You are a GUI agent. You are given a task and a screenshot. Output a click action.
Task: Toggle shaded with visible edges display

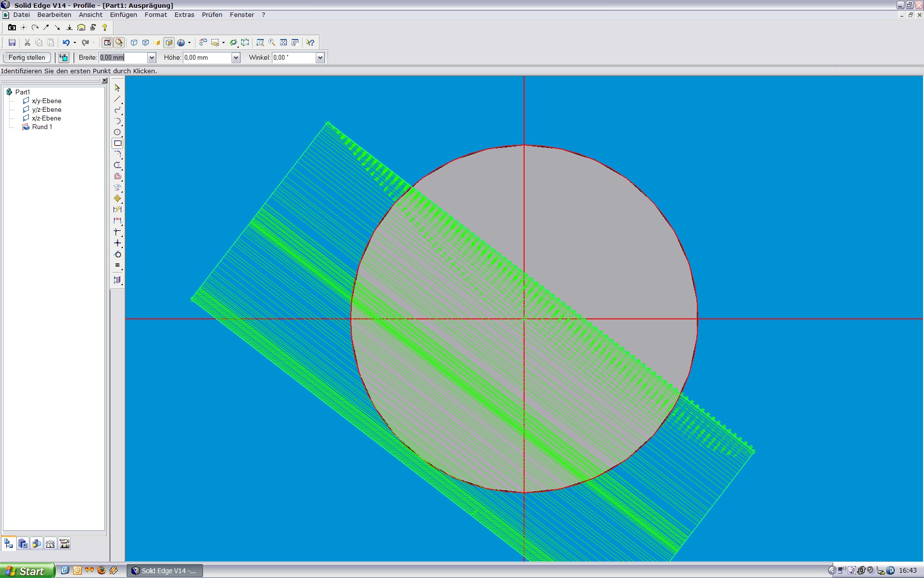169,42
